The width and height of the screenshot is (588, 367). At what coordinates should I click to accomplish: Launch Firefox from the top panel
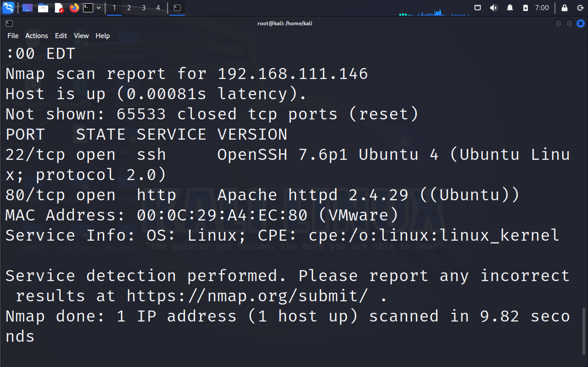[x=74, y=8]
